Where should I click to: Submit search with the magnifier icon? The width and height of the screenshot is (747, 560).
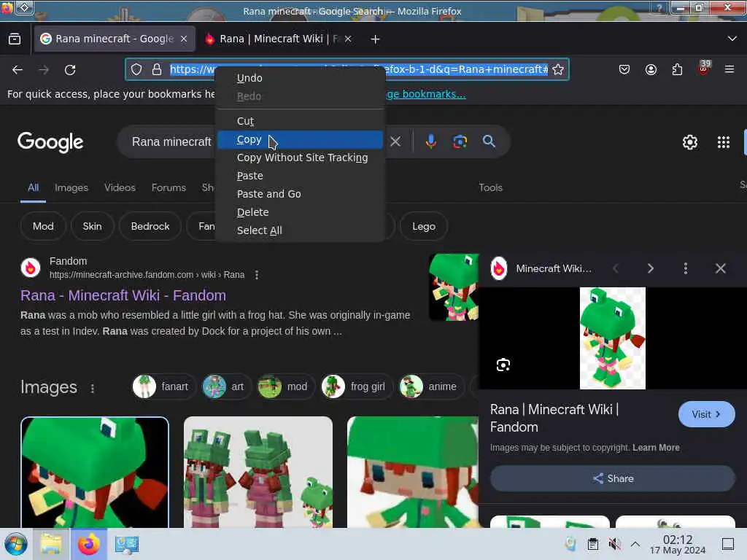pyautogui.click(x=489, y=141)
